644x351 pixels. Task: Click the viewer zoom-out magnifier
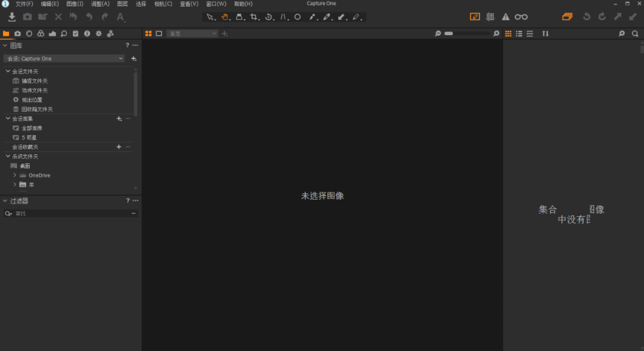[438, 33]
